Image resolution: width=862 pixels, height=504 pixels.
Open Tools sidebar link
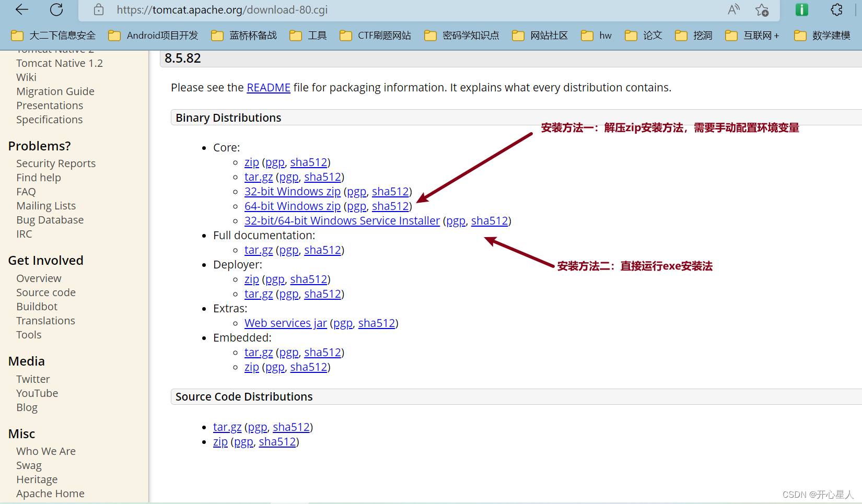29,335
